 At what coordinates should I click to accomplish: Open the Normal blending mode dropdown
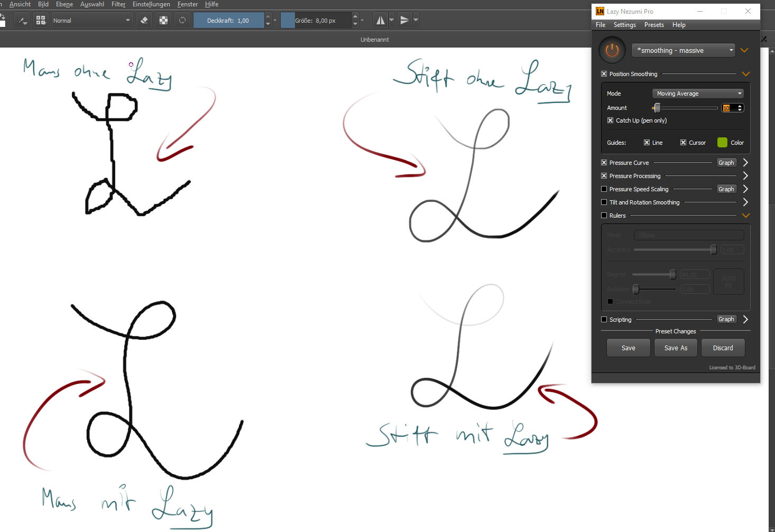click(91, 21)
